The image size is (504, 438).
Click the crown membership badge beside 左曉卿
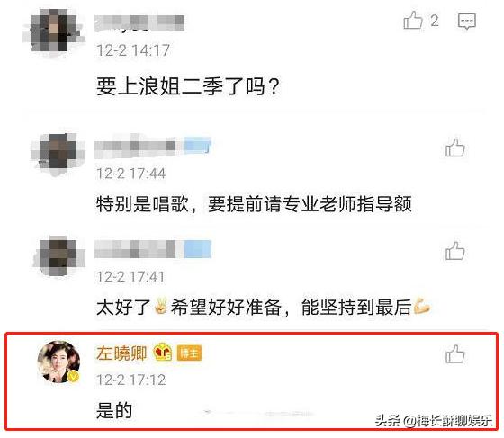(x=163, y=352)
